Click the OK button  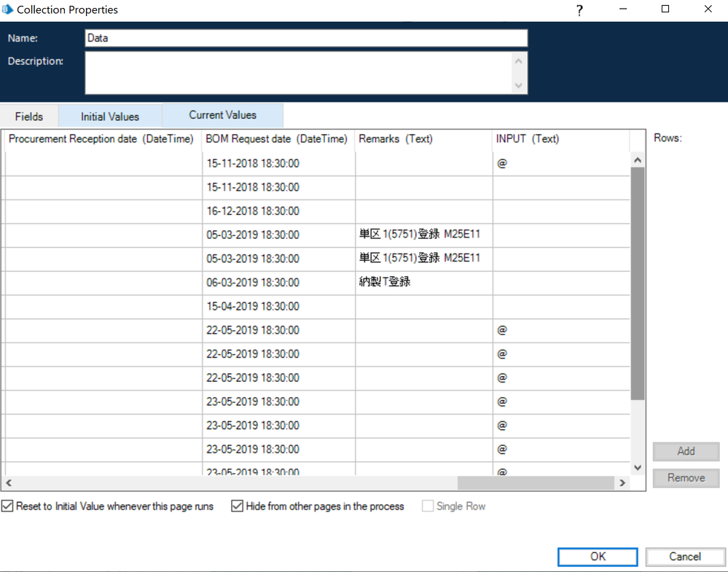pos(598,556)
